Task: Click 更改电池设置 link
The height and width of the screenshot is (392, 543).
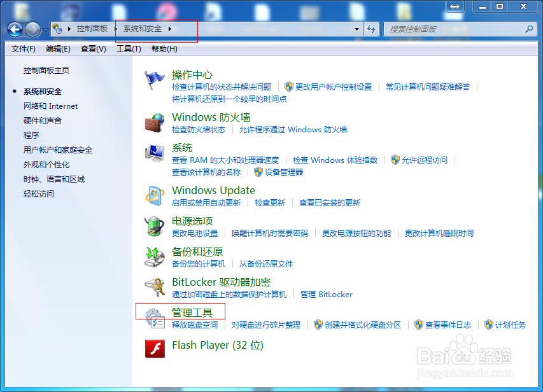Action: (x=195, y=233)
